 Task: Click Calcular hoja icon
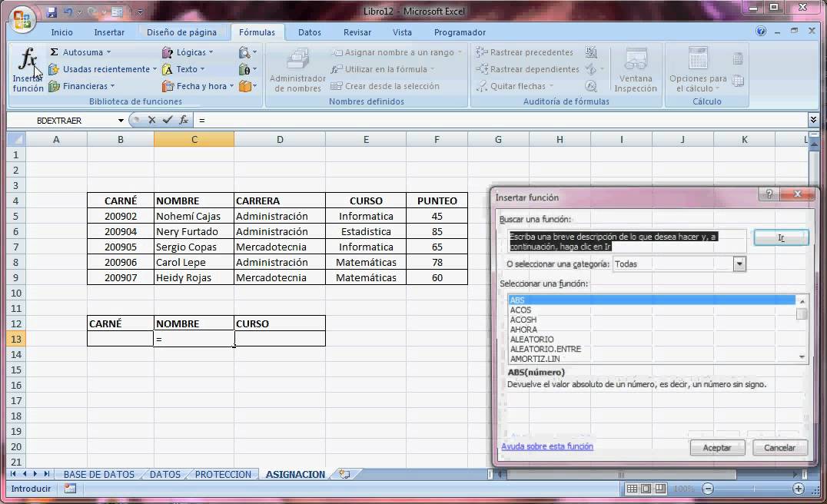(x=738, y=81)
